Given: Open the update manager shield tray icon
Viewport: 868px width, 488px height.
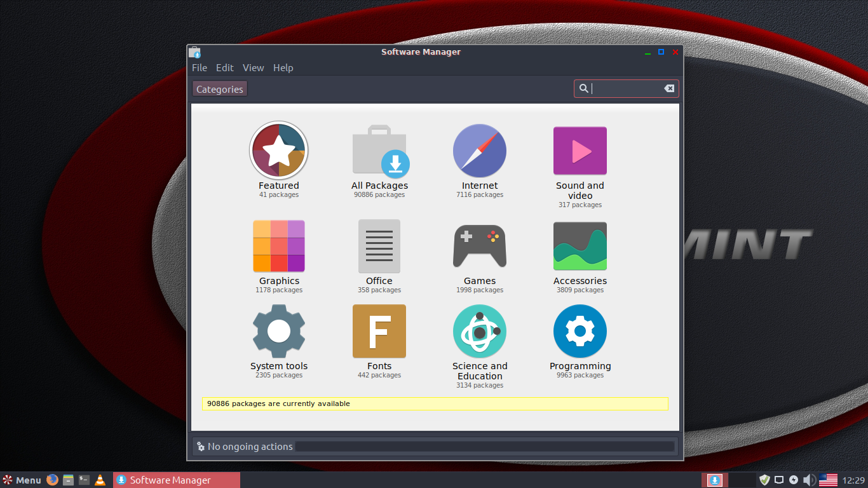Looking at the screenshot, I should tap(764, 480).
